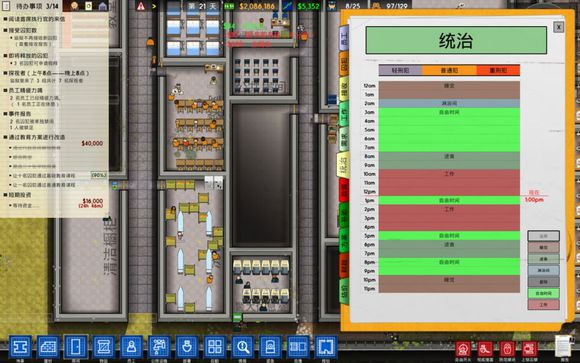Open the door Objects toolbar icon
This screenshot has width=580, height=363.
76,347
